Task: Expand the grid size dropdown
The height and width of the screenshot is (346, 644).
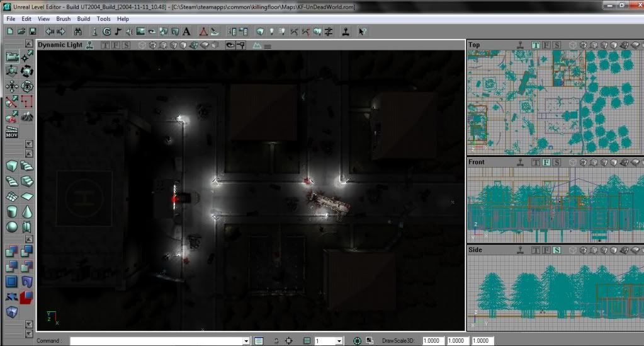Action: 339,341
